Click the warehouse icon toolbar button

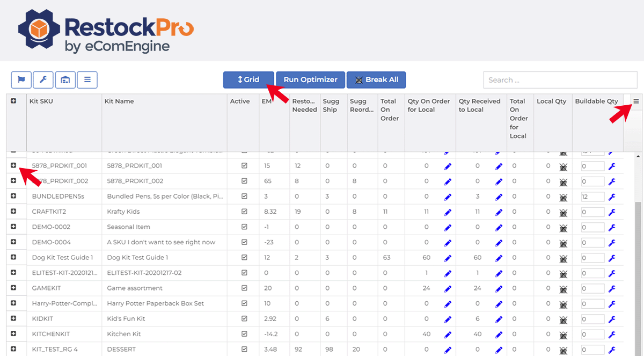click(x=65, y=80)
